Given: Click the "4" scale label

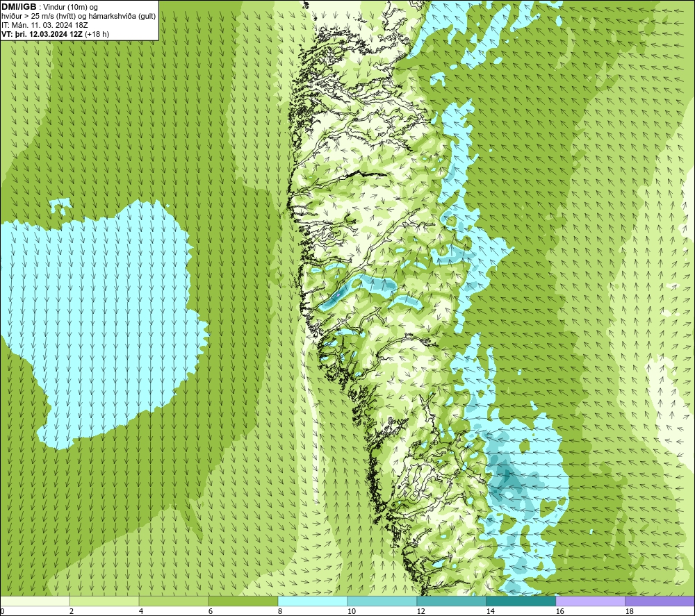Looking at the screenshot, I should click(x=141, y=612).
